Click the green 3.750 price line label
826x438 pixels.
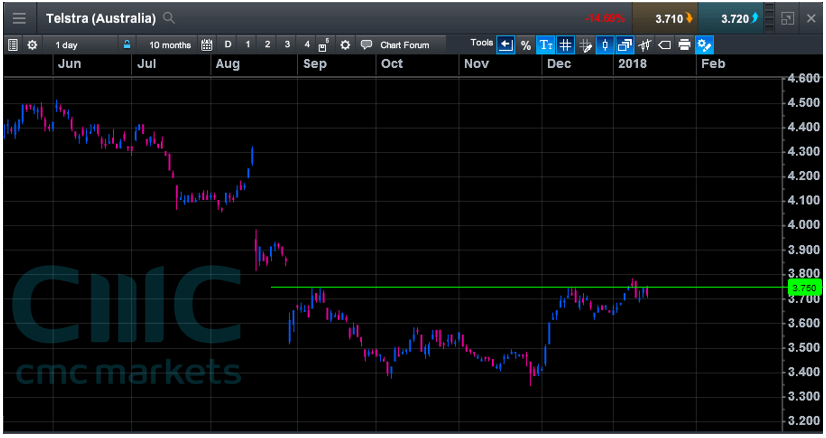pyautogui.click(x=804, y=288)
